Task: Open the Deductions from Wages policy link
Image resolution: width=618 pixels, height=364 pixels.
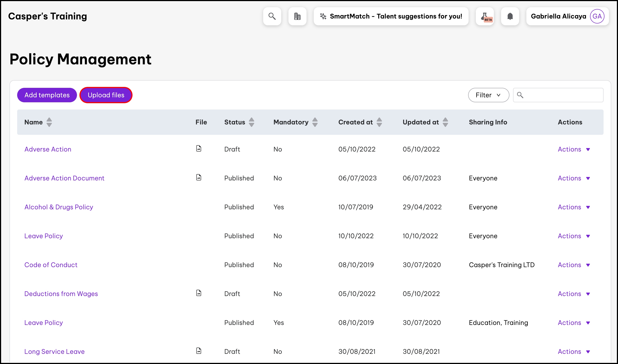Action: (61, 294)
